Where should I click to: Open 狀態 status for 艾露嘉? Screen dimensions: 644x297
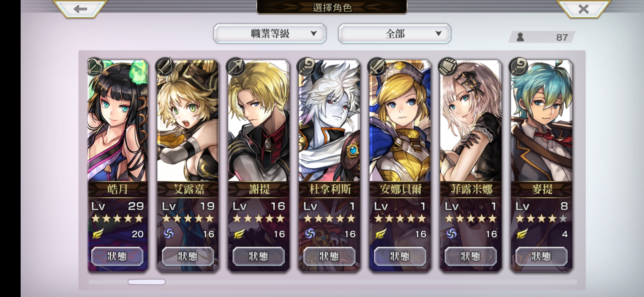188,256
